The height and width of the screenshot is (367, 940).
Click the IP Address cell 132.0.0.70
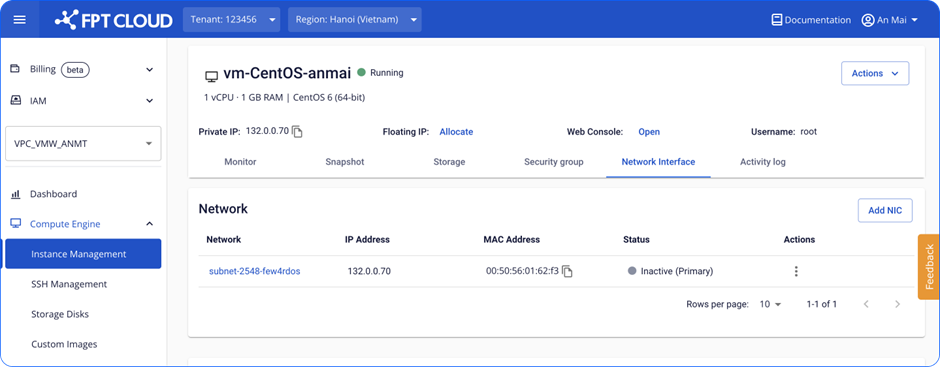click(369, 271)
